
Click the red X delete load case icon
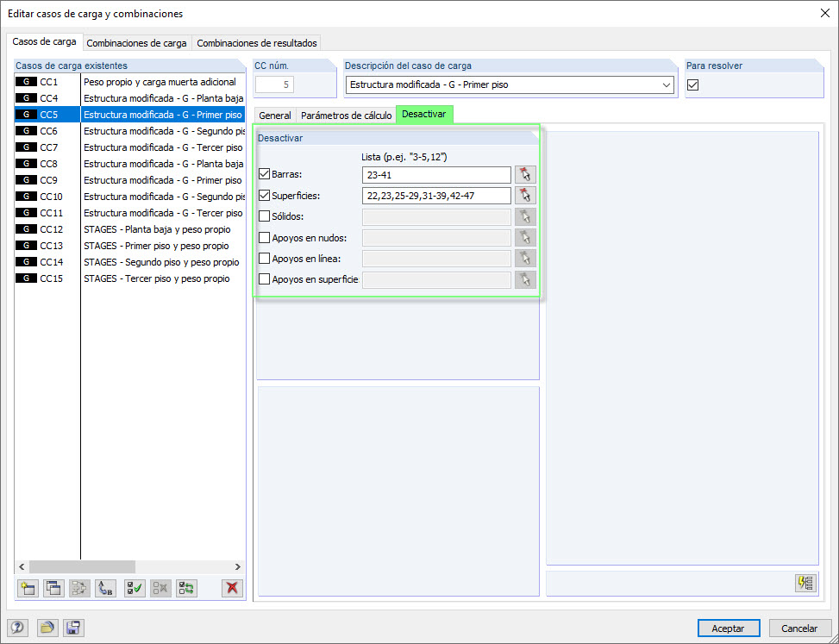click(232, 588)
